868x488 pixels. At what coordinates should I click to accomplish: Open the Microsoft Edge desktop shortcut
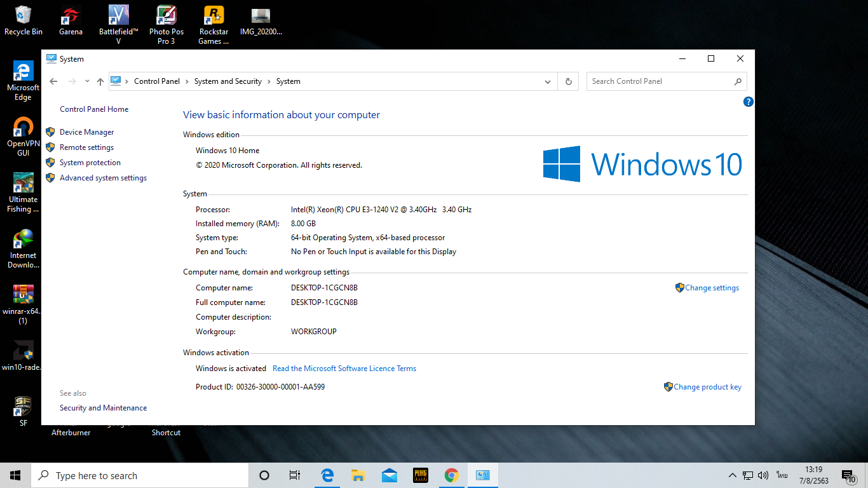24,81
